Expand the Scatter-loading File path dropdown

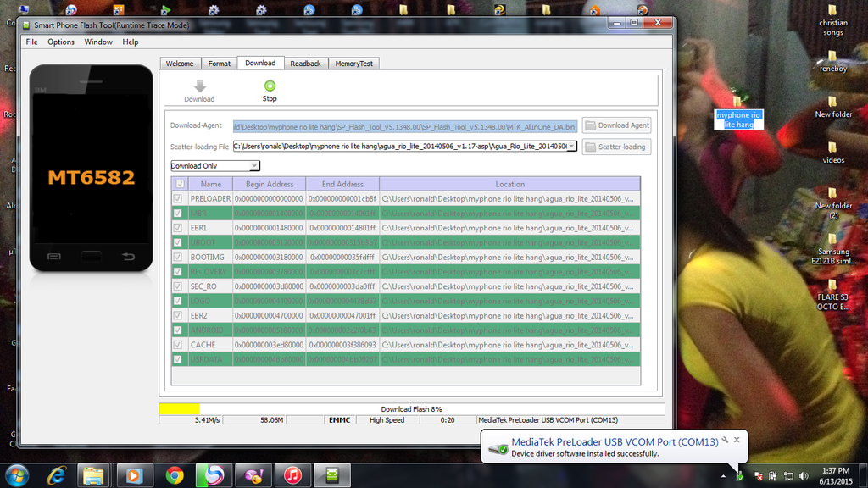572,147
